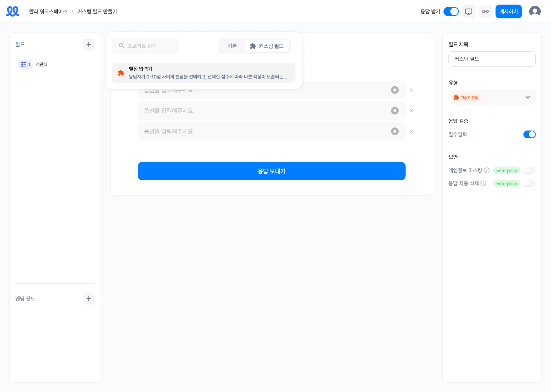
Task: Click third 옵션을 입력해주세요 option input
Action: point(272,131)
